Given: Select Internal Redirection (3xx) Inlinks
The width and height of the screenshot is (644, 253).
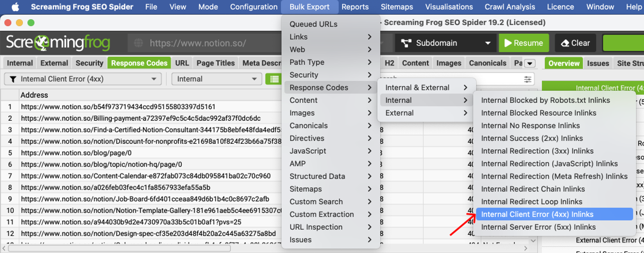Looking at the screenshot, I should (x=554, y=151).
